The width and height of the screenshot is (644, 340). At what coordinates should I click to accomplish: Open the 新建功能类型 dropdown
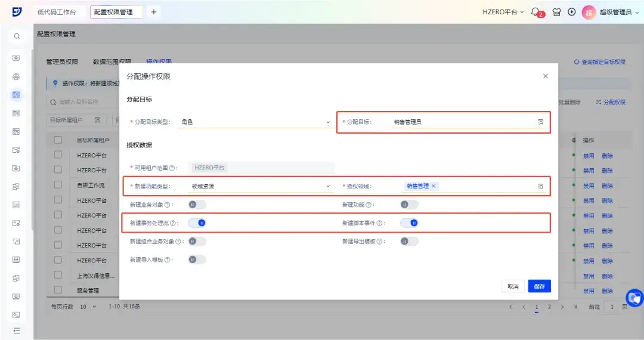click(261, 187)
